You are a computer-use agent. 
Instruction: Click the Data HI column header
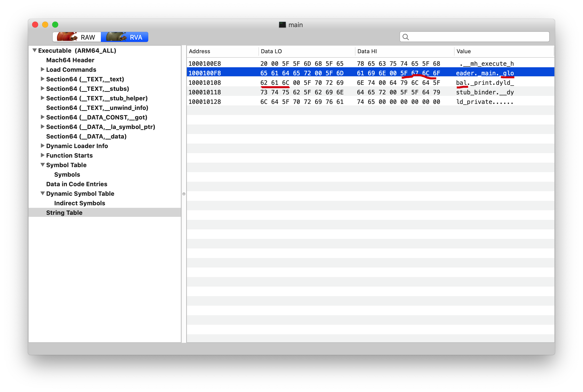(404, 51)
